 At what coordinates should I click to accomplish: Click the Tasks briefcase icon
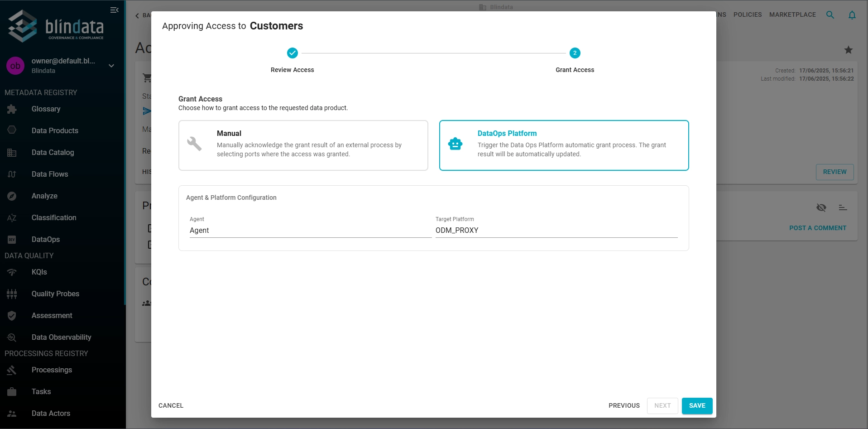[x=12, y=392]
